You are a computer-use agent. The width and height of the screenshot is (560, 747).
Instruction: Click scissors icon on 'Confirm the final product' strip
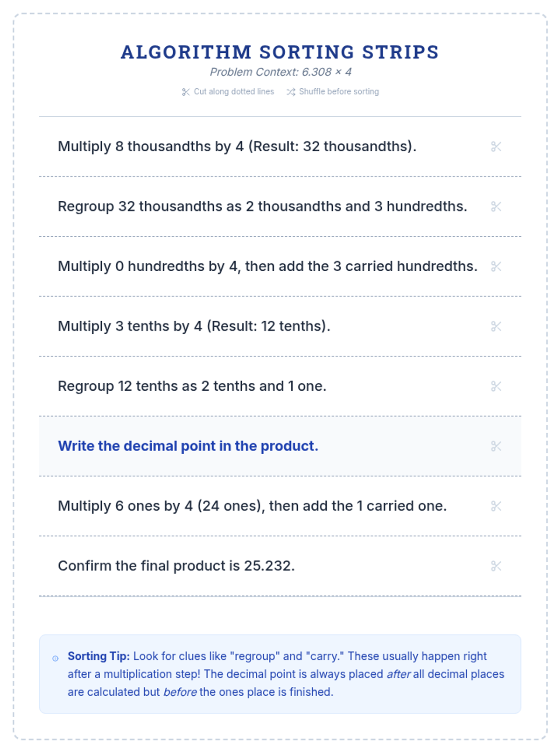click(x=496, y=566)
